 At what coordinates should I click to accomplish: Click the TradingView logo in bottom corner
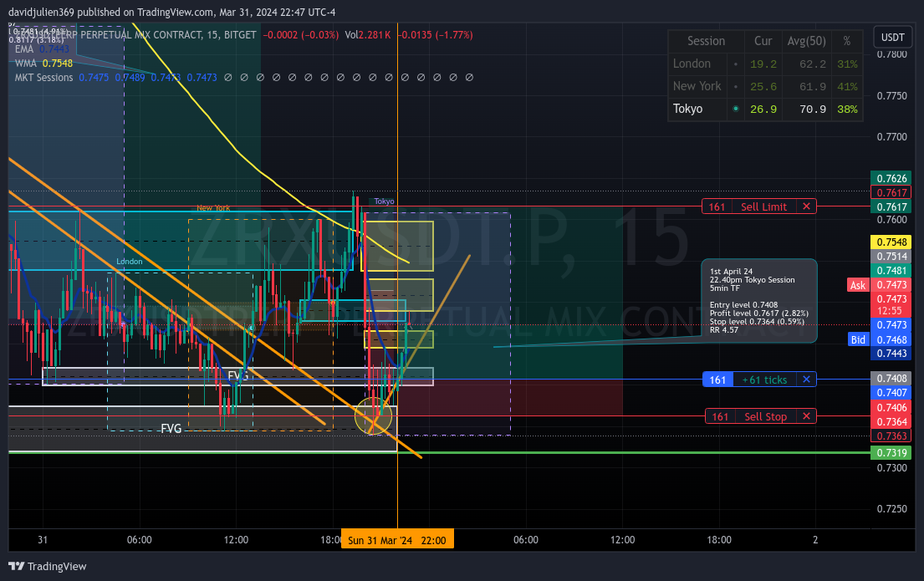pyautogui.click(x=48, y=566)
